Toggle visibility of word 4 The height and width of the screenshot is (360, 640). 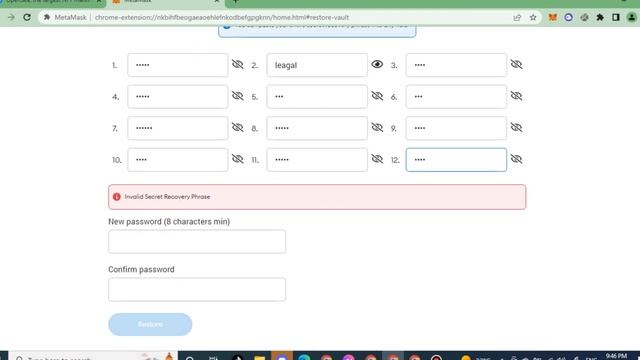pyautogui.click(x=238, y=96)
